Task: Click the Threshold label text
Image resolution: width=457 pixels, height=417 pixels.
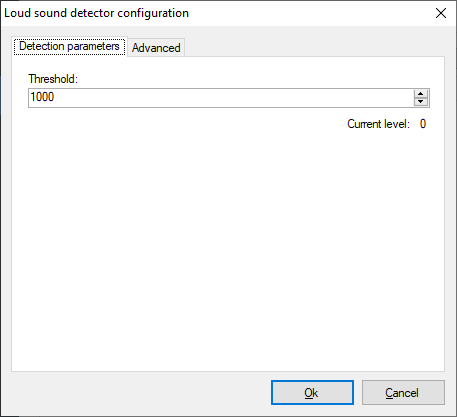Action: (53, 79)
